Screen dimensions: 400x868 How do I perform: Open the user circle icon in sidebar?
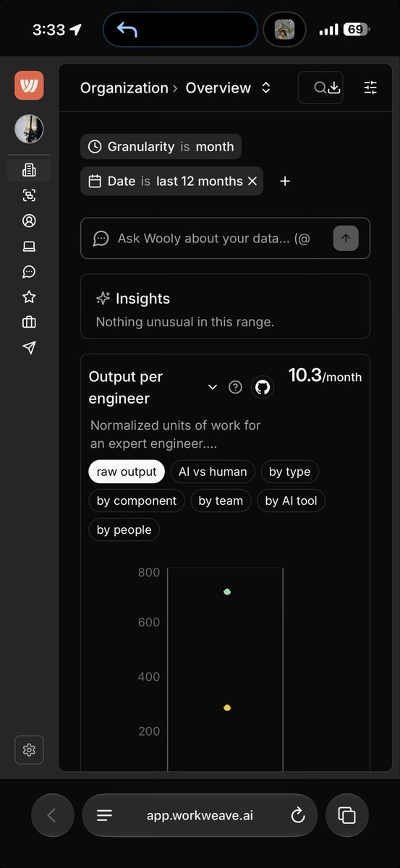[x=29, y=221]
